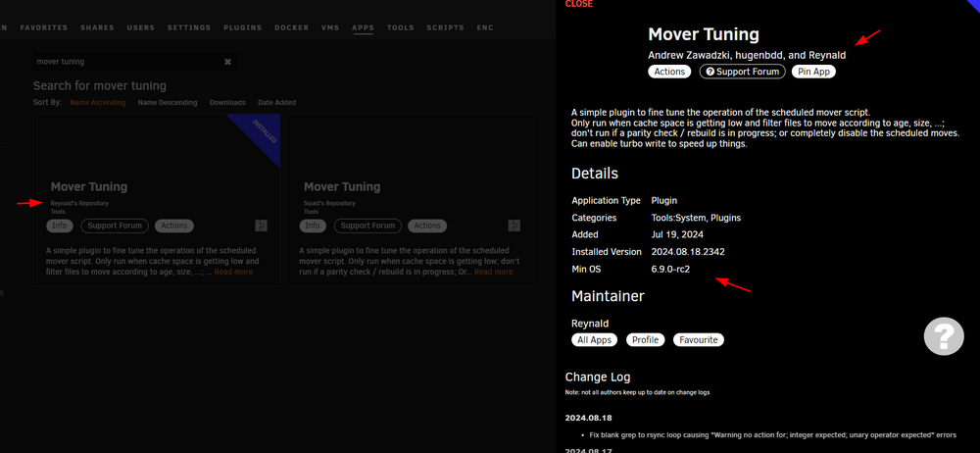Open the large question mark help icon

944,336
